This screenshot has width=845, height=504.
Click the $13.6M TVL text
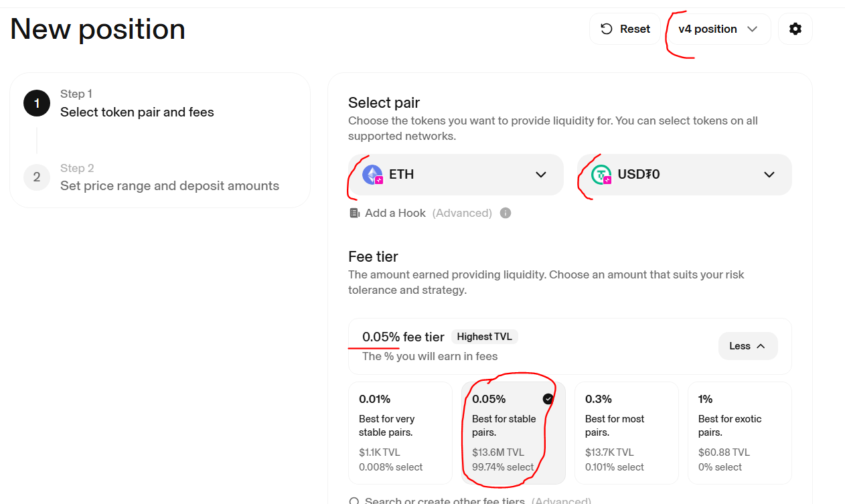click(x=498, y=452)
